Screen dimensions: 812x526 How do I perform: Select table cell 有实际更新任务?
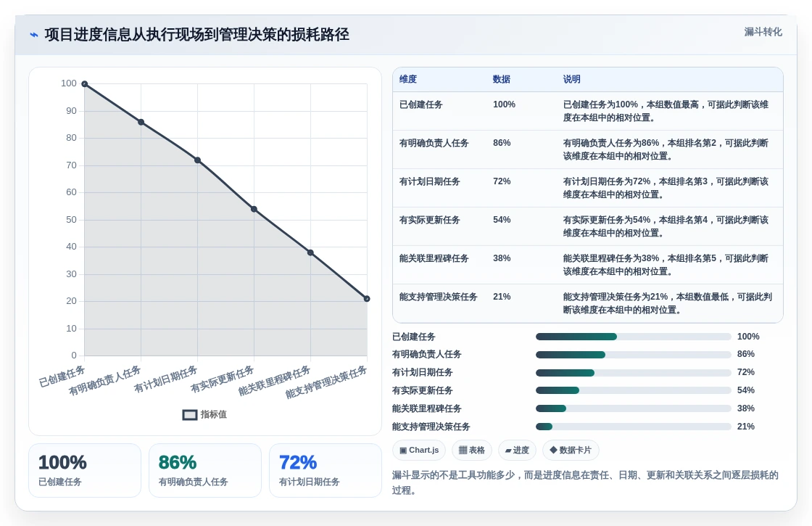(430, 220)
